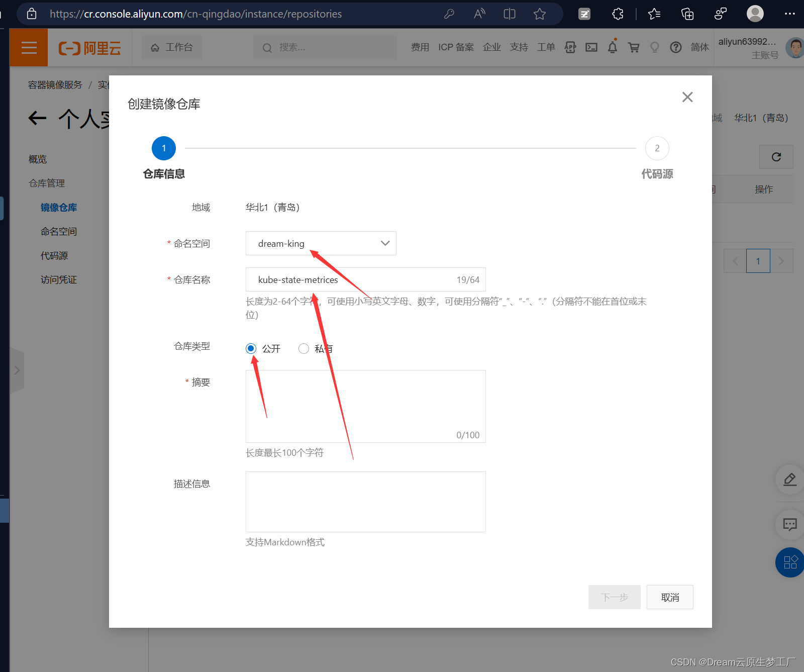Click the 下一步 button
Image resolution: width=804 pixels, height=672 pixels.
tap(614, 597)
